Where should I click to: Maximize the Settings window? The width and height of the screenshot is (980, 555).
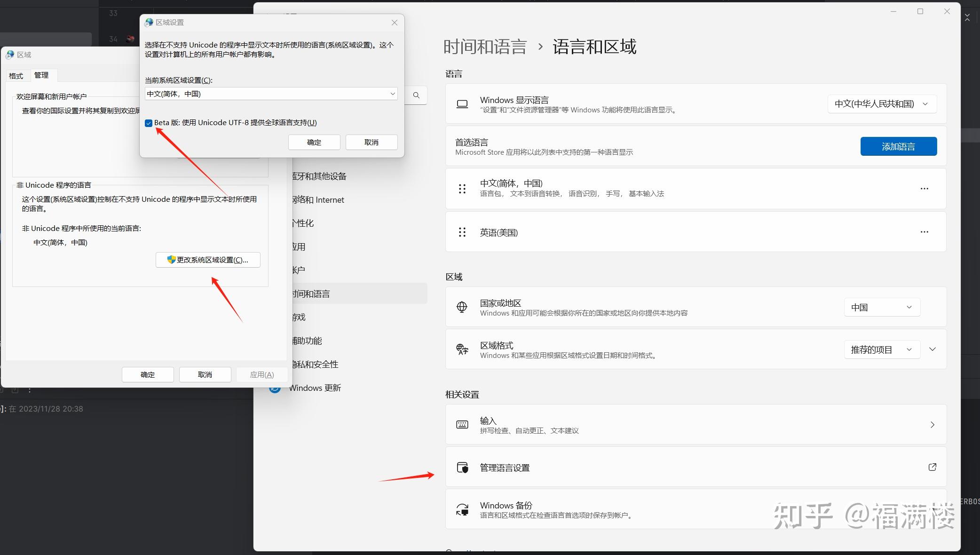tap(920, 11)
